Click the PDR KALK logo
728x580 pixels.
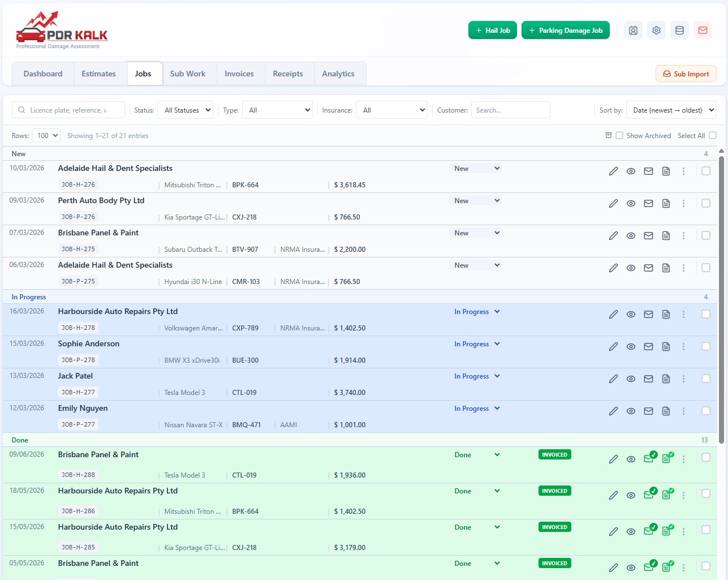pyautogui.click(x=62, y=31)
